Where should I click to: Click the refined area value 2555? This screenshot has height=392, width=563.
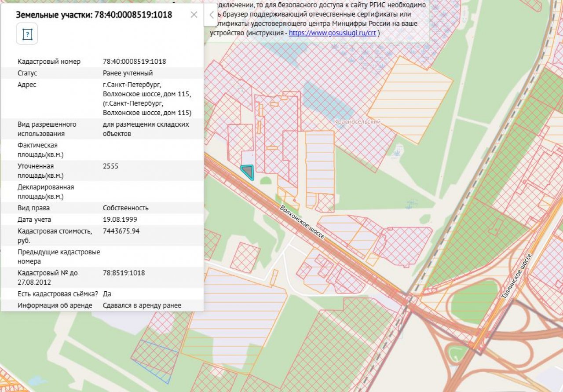click(x=110, y=166)
